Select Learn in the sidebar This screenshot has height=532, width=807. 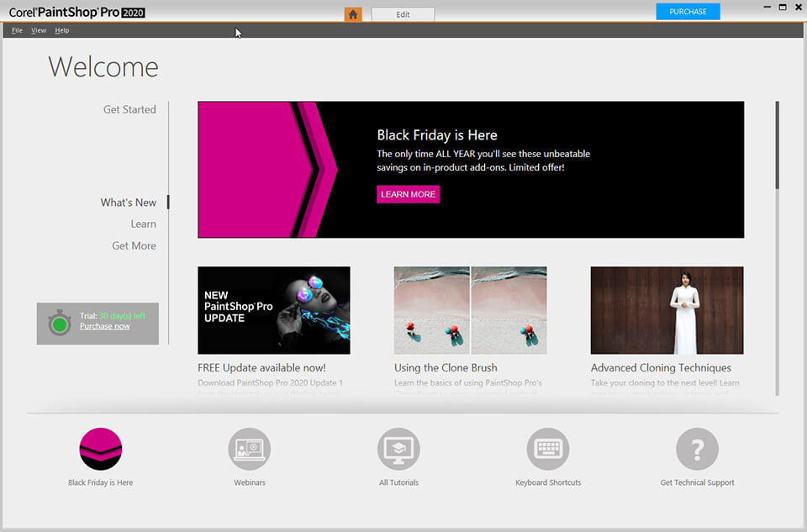coord(144,224)
